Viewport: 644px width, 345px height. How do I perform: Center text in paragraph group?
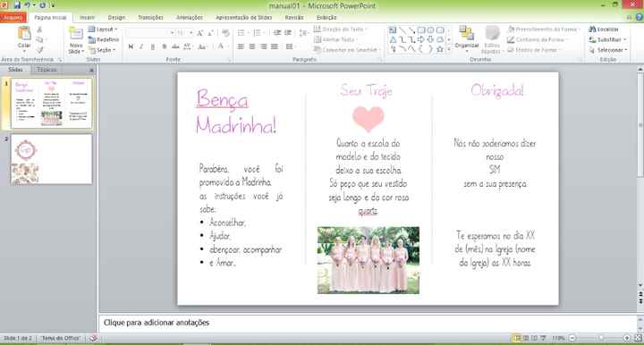pos(252,46)
